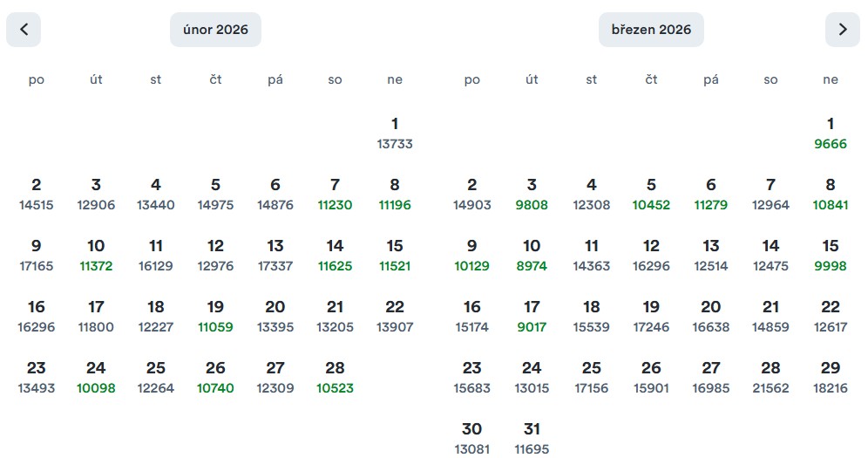Viewport: 868px width, 458px height.
Task: Choose March 28 with price 21562
Action: tap(770, 377)
